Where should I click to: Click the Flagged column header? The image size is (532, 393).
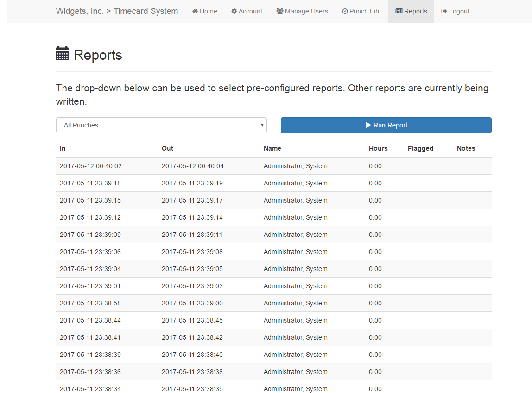420,148
